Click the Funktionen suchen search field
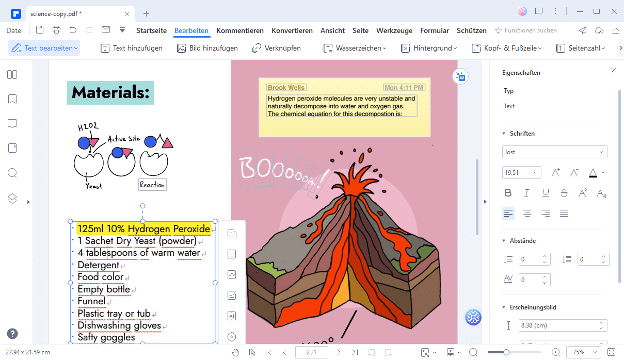Screen dimensions: 624x360 (526, 31)
